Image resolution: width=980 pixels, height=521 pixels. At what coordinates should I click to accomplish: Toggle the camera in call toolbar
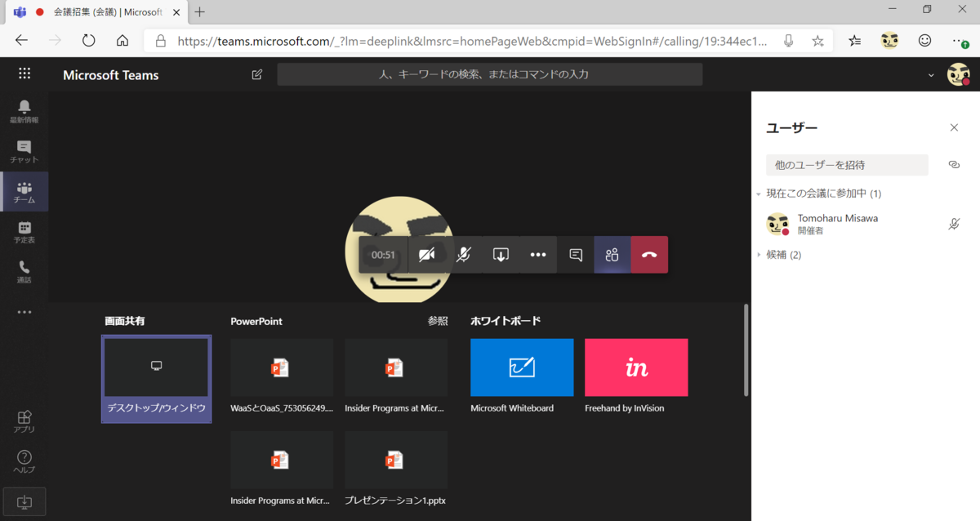tap(426, 255)
